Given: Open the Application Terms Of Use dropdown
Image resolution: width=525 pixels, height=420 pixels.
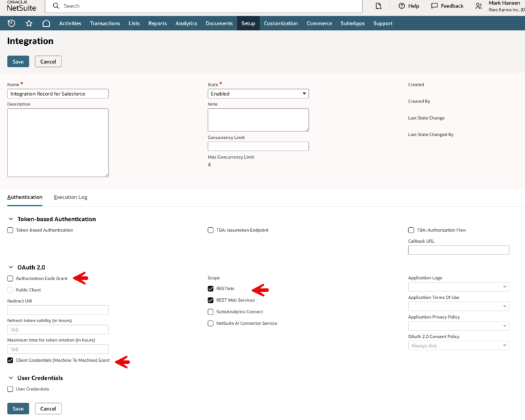Looking at the screenshot, I should coord(459,306).
